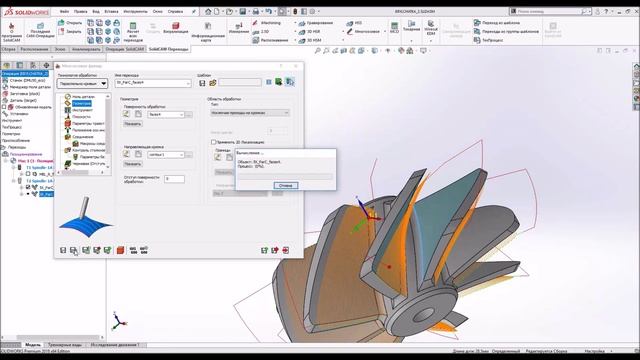Screen dimensions: 640x360
Task: Click the load template folder icon
Action: click(212, 83)
